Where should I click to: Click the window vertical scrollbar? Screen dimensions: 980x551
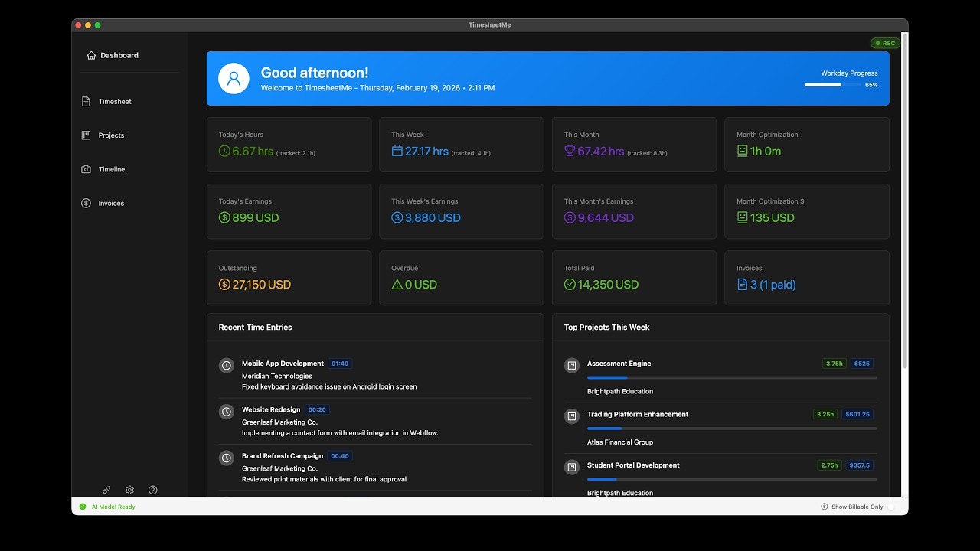tap(905, 199)
